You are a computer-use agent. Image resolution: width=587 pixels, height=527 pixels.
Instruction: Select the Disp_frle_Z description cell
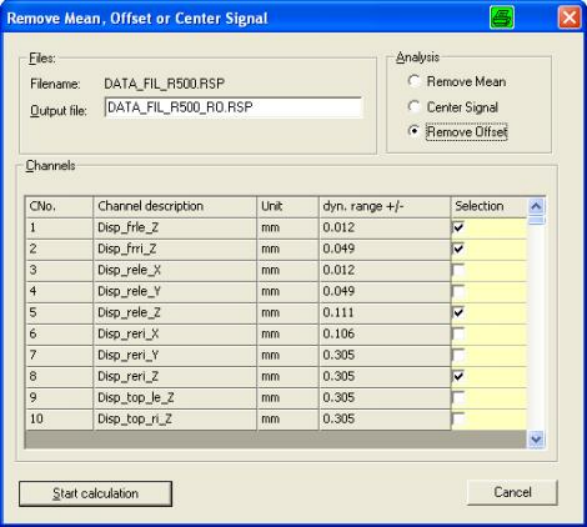(x=175, y=228)
